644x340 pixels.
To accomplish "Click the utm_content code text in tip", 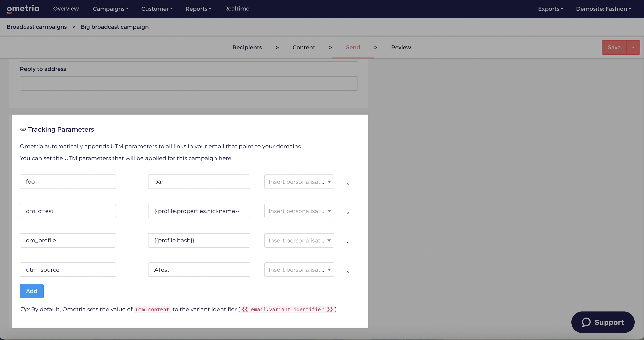I will click(152, 309).
